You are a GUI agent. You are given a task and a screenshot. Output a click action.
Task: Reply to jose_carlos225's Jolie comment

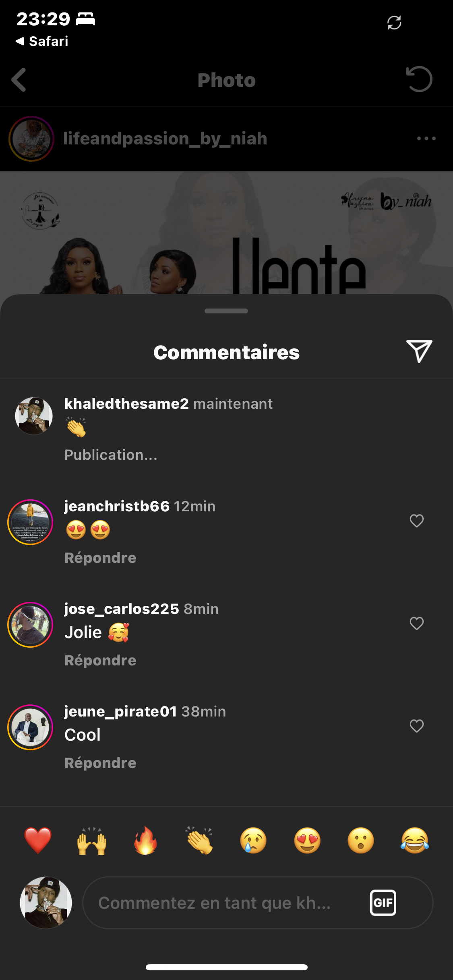click(100, 660)
